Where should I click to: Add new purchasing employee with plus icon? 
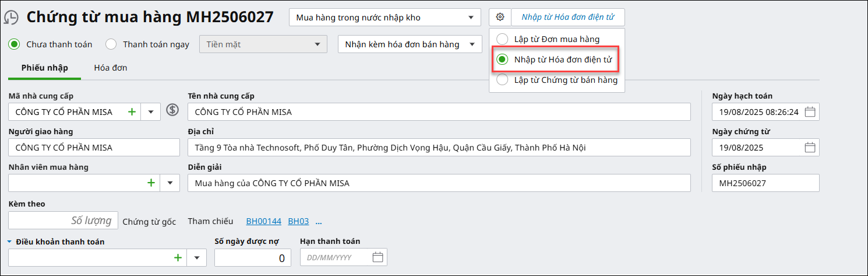(151, 183)
